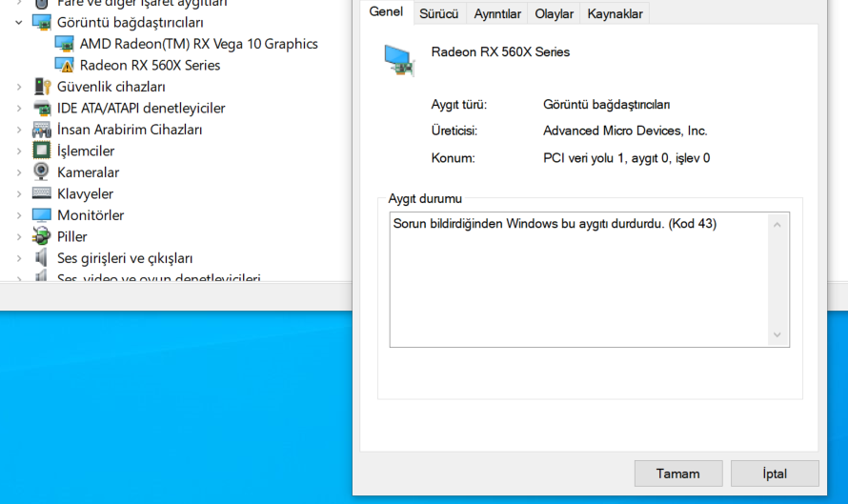Switch to the Sürücü tab
The height and width of the screenshot is (504, 848).
coord(438,14)
